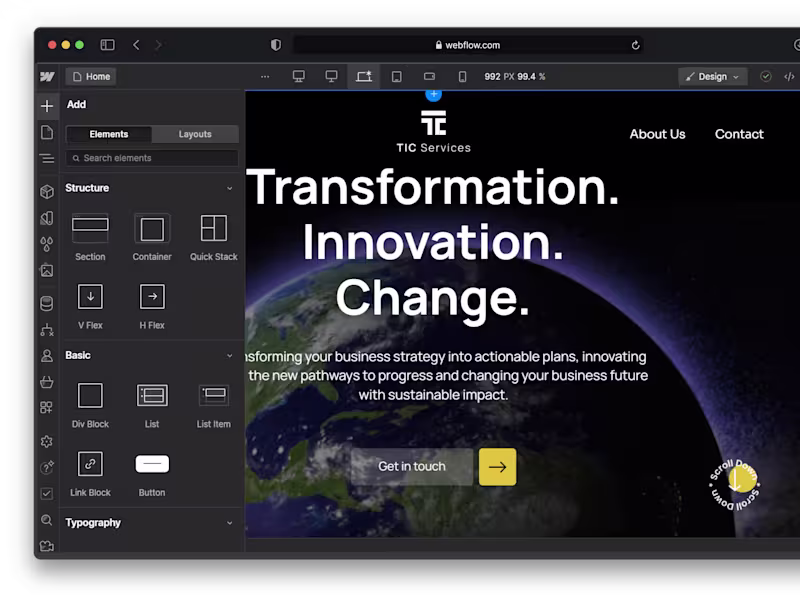800x600 pixels.
Task: Open the three-dots more breakpoints menu
Action: point(265,77)
